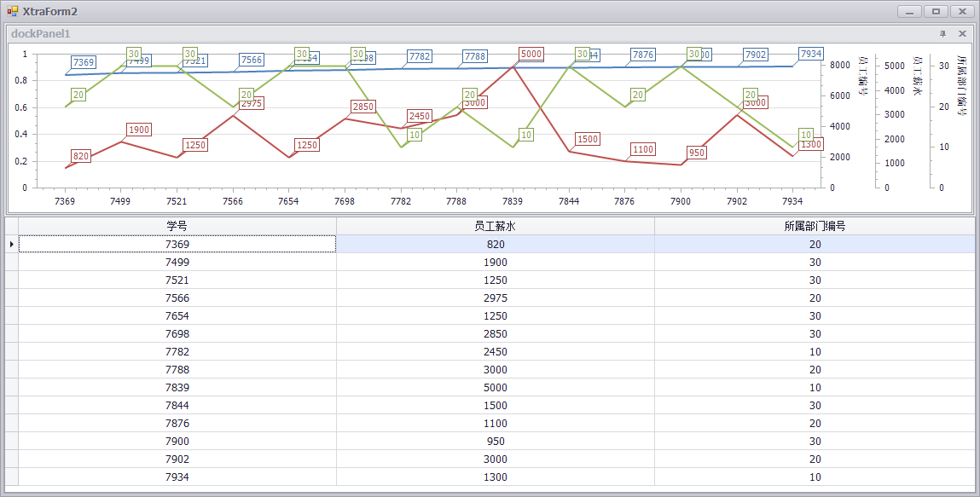The height and width of the screenshot is (497, 980).
Task: Select salary cell 820 in the grid
Action: pyautogui.click(x=495, y=244)
